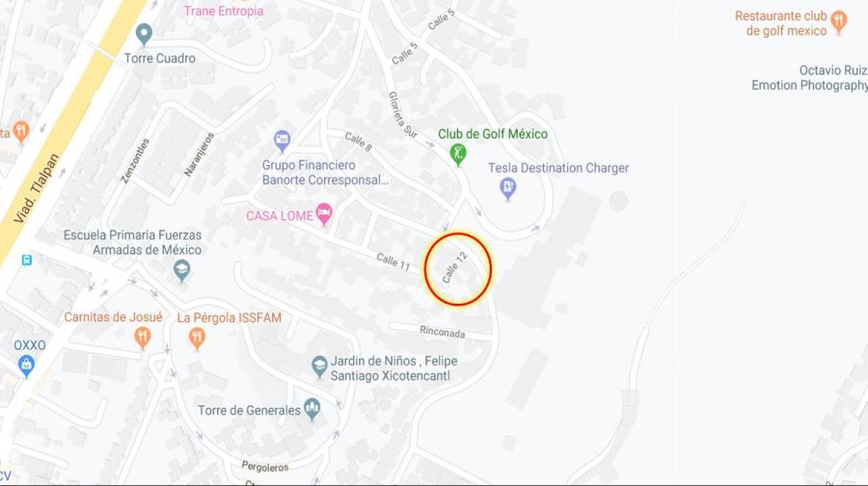The height and width of the screenshot is (486, 868).
Task: Select the Viad. Tlalpan highway label
Action: [x=37, y=188]
